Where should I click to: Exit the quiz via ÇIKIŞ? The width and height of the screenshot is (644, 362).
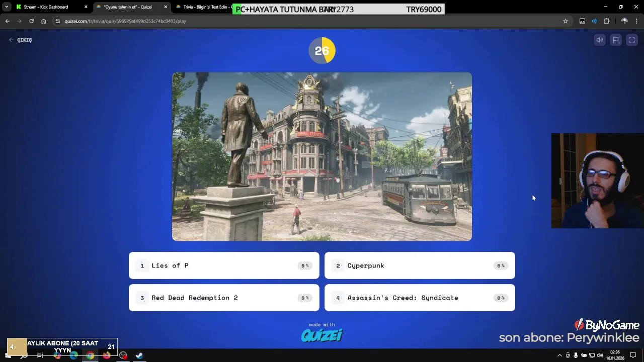click(20, 40)
